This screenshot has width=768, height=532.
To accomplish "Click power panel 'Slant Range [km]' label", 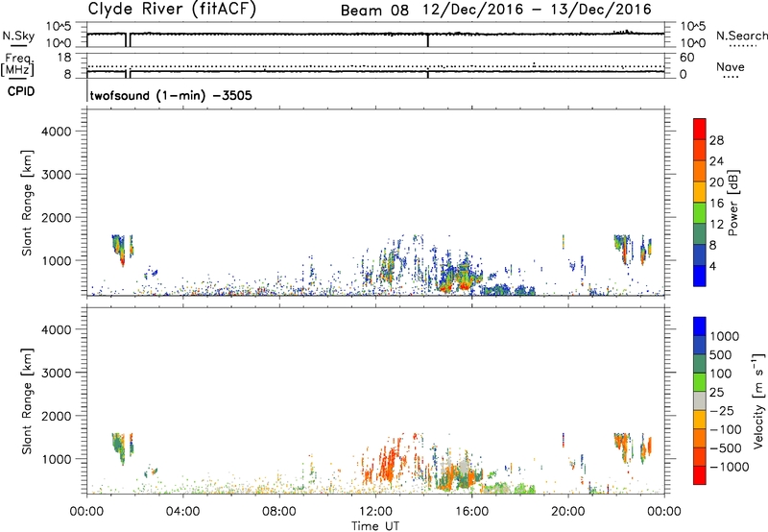I will pos(27,203).
